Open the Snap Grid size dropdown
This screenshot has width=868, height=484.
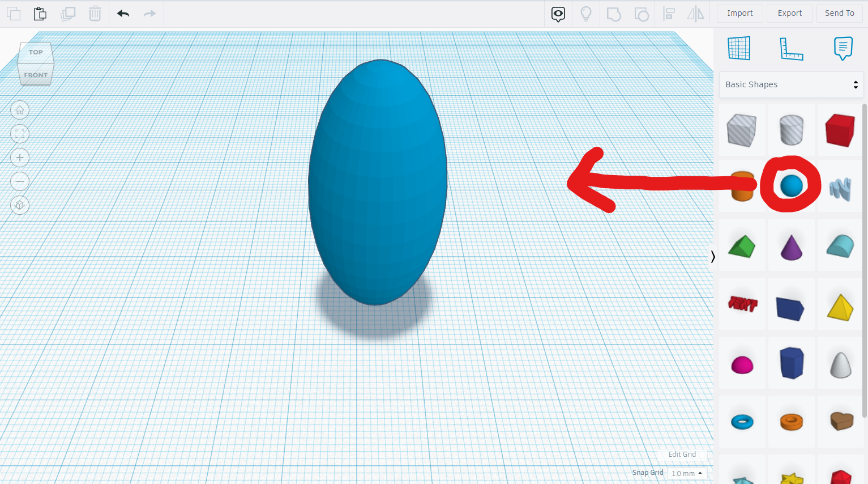[686, 473]
